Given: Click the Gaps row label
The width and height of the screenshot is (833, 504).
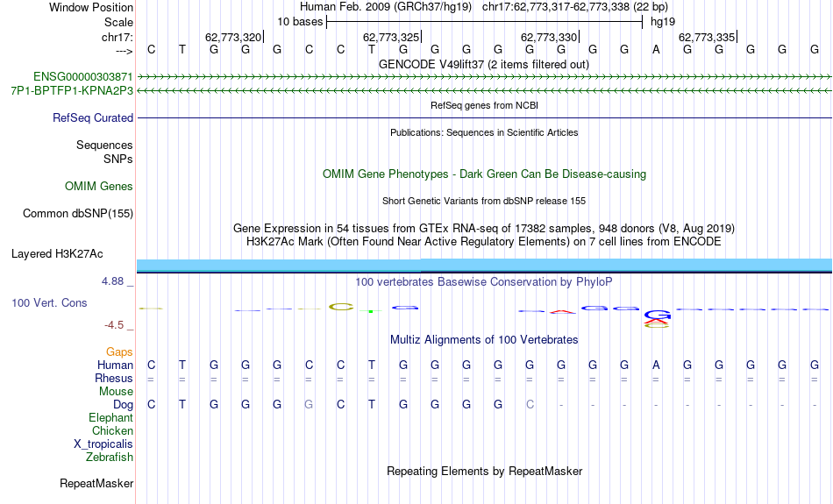Looking at the screenshot, I should (x=119, y=352).
